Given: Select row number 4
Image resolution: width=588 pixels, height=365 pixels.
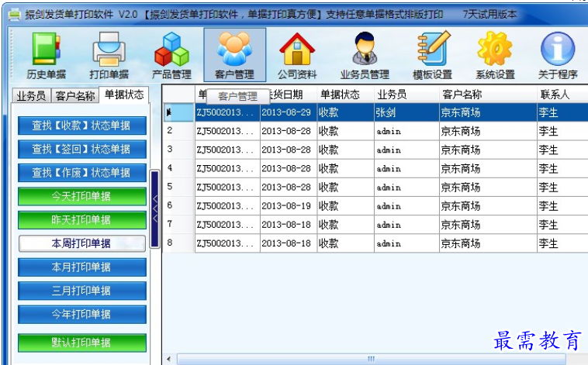Looking at the screenshot, I should (x=375, y=169).
